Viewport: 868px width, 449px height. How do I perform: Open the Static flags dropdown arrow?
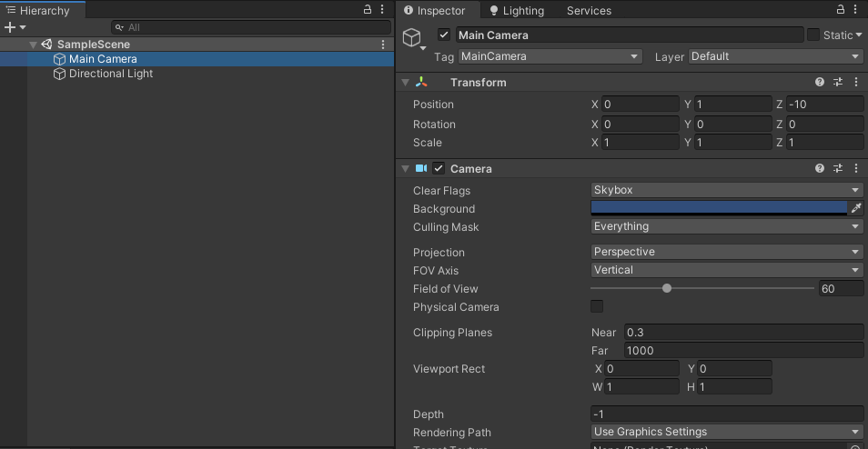[x=859, y=35]
